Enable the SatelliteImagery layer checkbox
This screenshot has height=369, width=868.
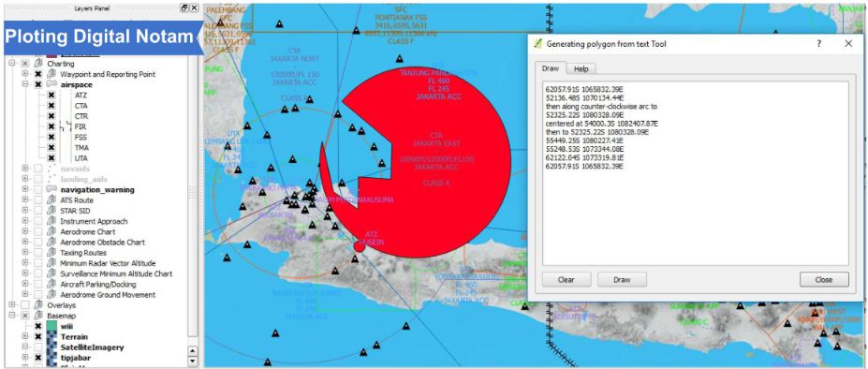pyautogui.click(x=37, y=347)
